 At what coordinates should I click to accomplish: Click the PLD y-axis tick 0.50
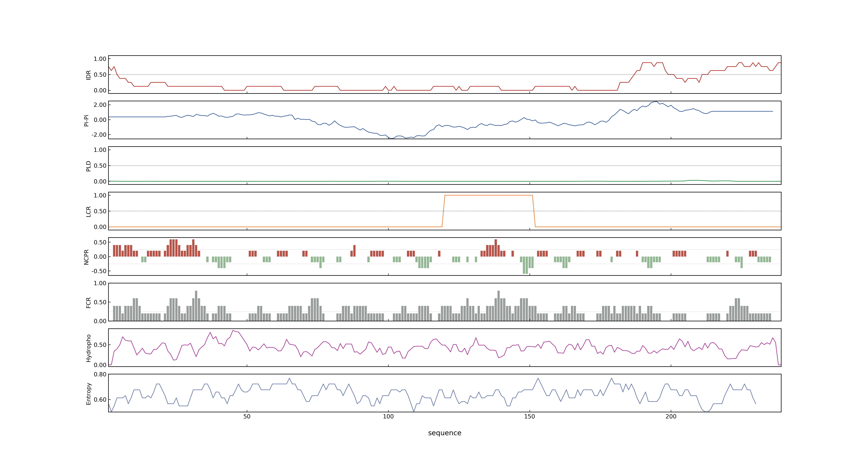point(100,165)
